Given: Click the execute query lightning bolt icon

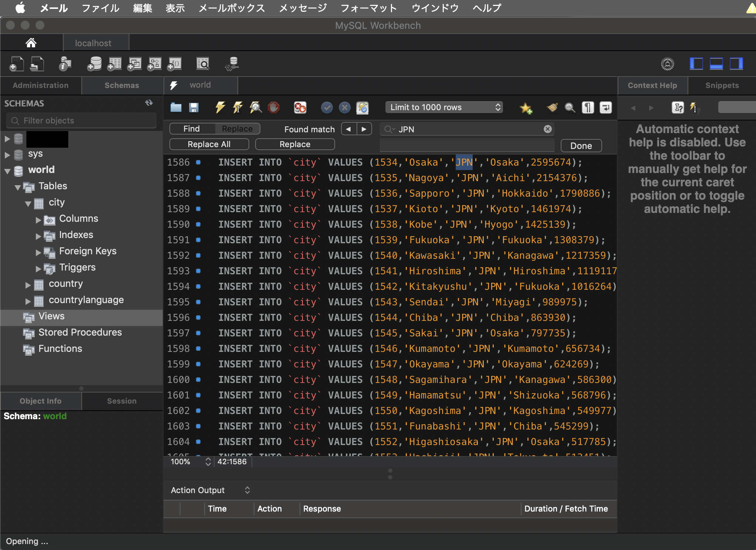Looking at the screenshot, I should click(220, 108).
